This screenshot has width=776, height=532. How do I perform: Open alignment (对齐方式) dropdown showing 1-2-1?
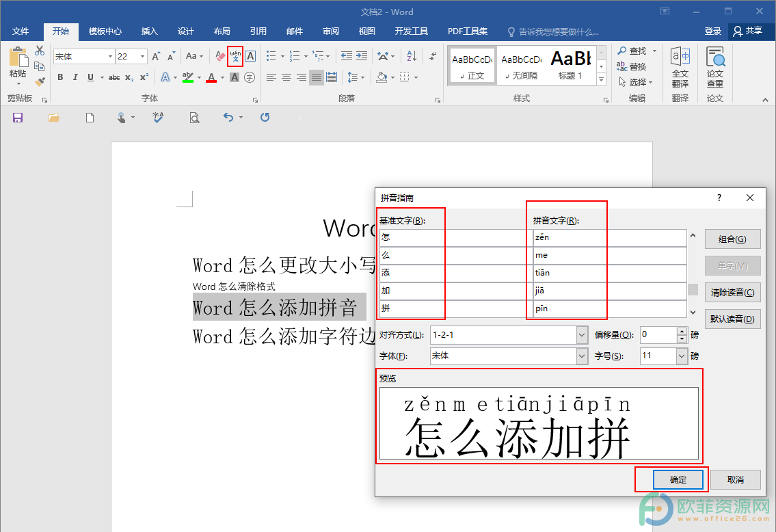pos(582,335)
